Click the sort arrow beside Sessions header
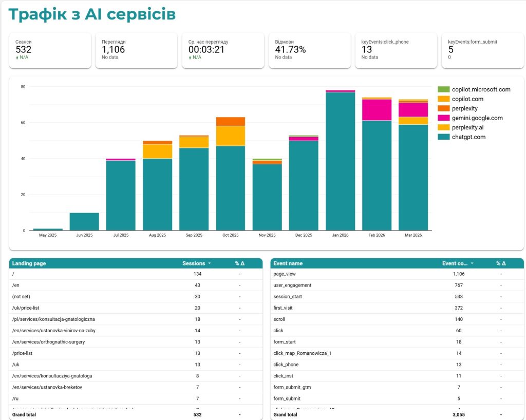 (x=210, y=263)
